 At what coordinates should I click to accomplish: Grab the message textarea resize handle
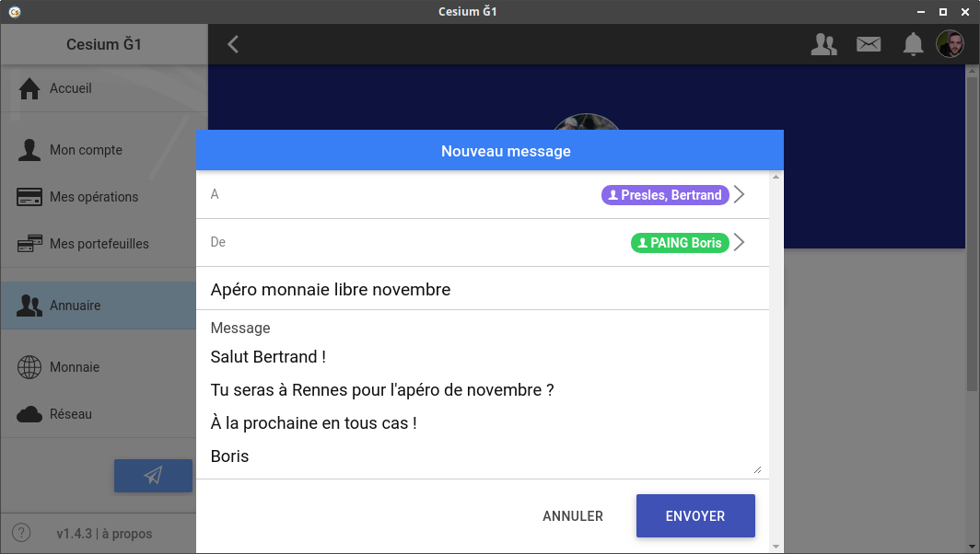click(x=757, y=469)
